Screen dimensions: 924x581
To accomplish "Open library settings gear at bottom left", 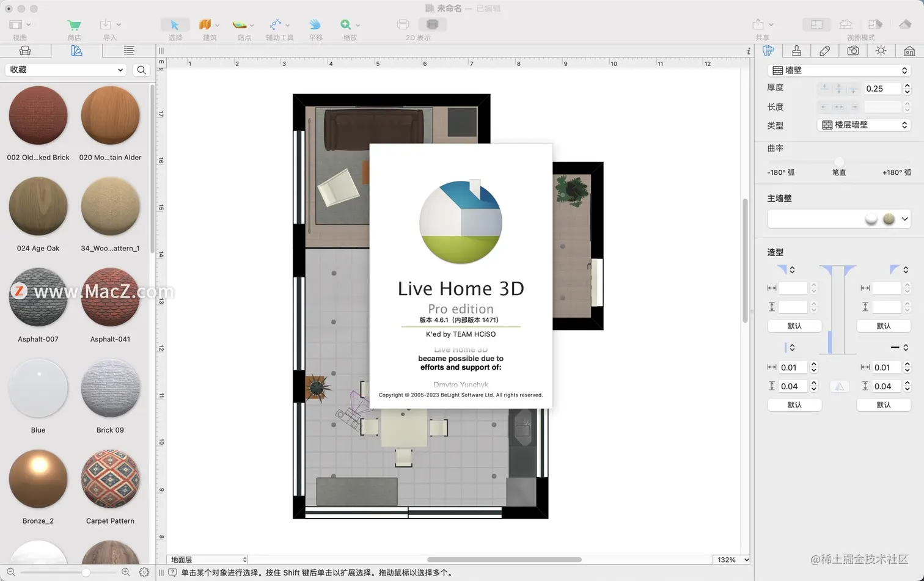I will coord(144,572).
